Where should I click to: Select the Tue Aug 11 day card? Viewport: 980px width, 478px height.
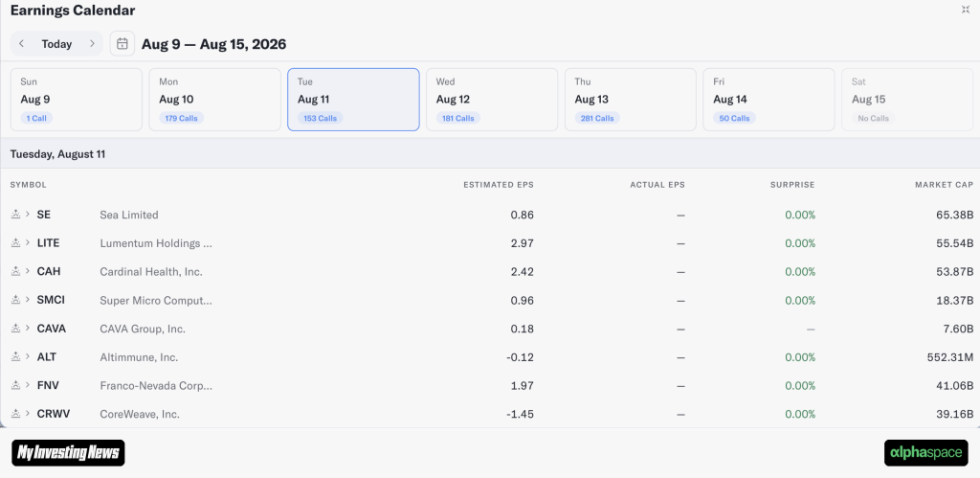pyautogui.click(x=353, y=100)
